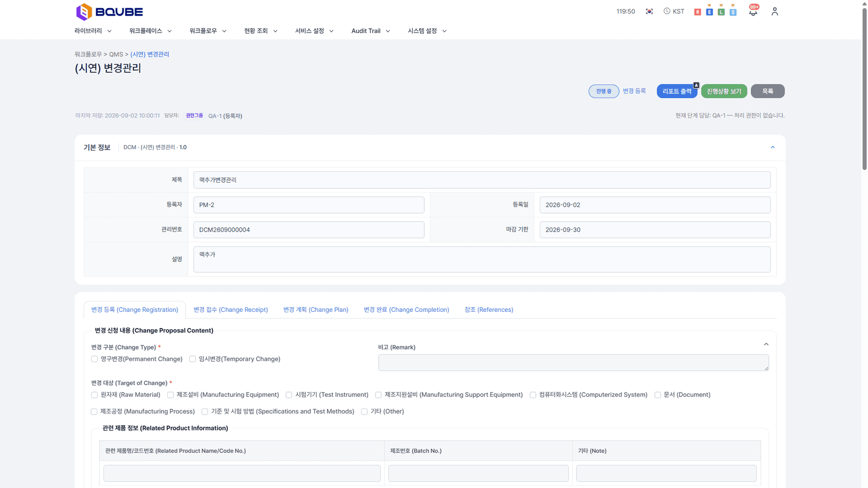
Task: Open the Audit Trail dropdown menu
Action: [371, 31]
